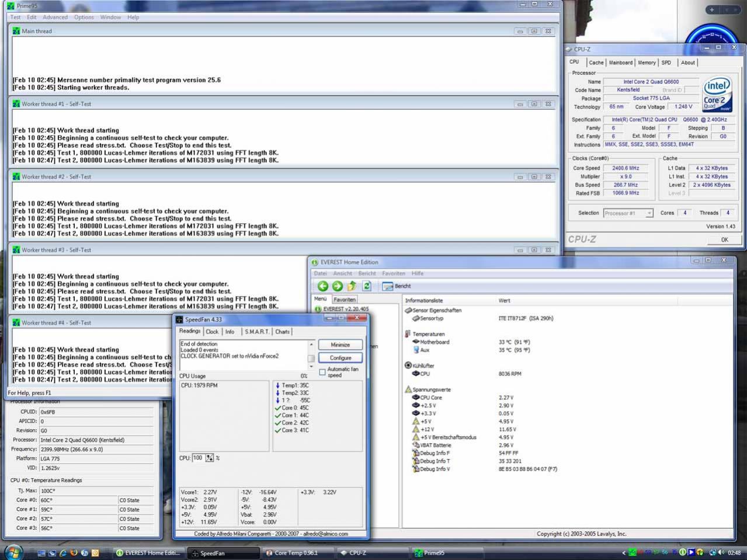Click the EVEREST refresh icon
Image resolution: width=747 pixels, height=560 pixels.
367,286
